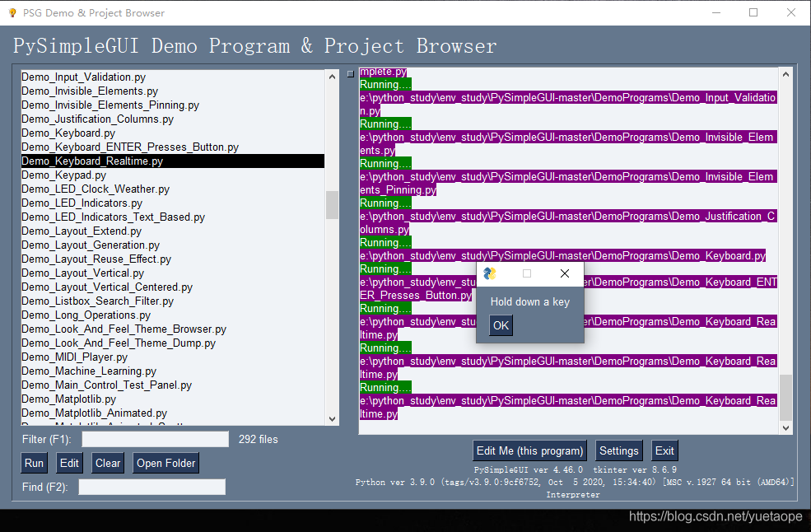811x532 pixels.
Task: Open the Settings window
Action: pos(618,450)
